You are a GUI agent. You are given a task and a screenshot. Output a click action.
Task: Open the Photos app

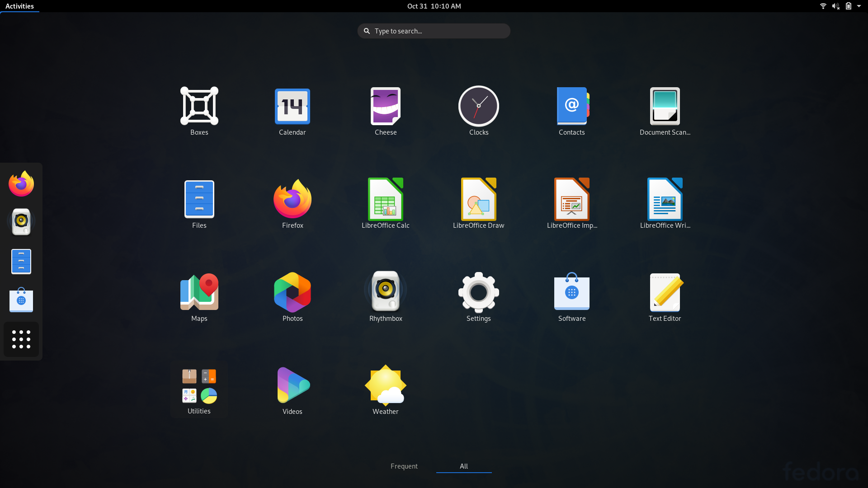292,297
